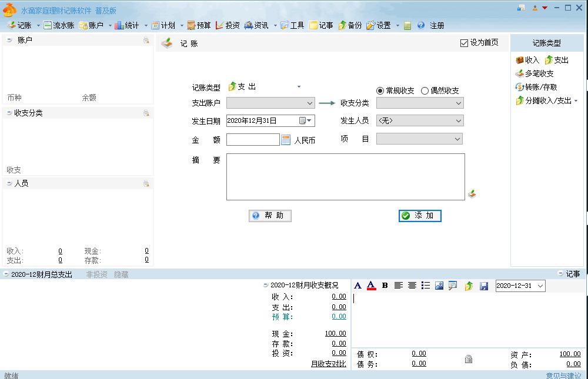Viewport: 588px width, 379px height.
Task: Open the 发生人员 dropdown
Action: pos(420,120)
